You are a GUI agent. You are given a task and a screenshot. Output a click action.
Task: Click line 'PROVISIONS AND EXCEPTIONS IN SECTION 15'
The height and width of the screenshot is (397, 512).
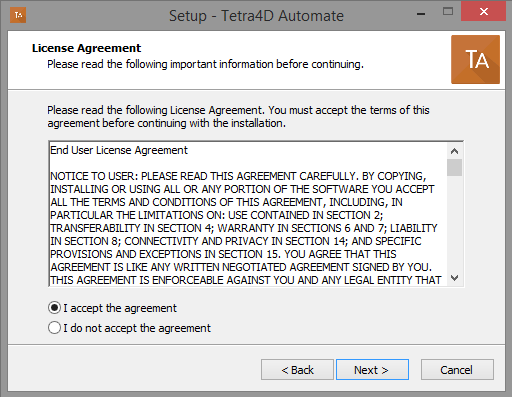(x=223, y=254)
